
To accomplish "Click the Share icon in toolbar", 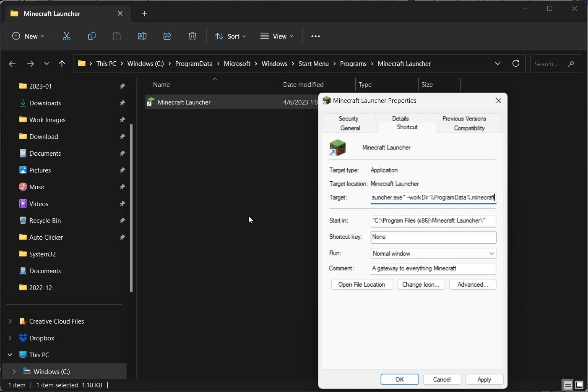I will [167, 36].
